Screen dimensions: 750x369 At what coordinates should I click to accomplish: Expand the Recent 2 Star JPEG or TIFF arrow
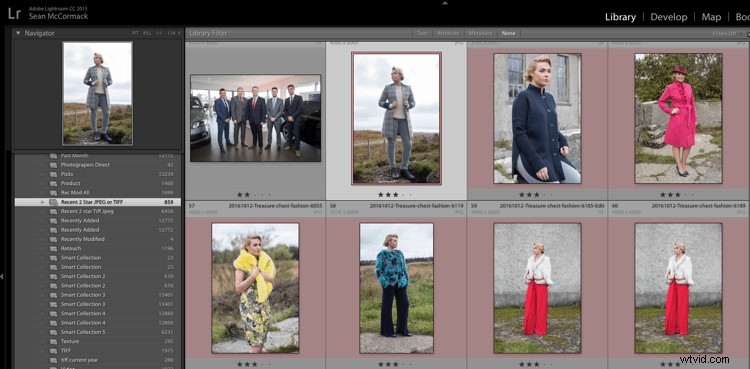click(x=43, y=202)
